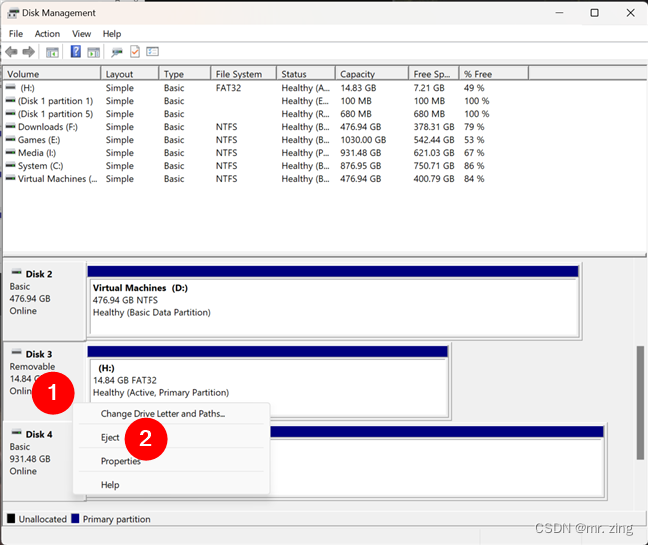Image resolution: width=648 pixels, height=545 pixels.
Task: Click the Forward arrow toolbar icon
Action: tap(29, 52)
